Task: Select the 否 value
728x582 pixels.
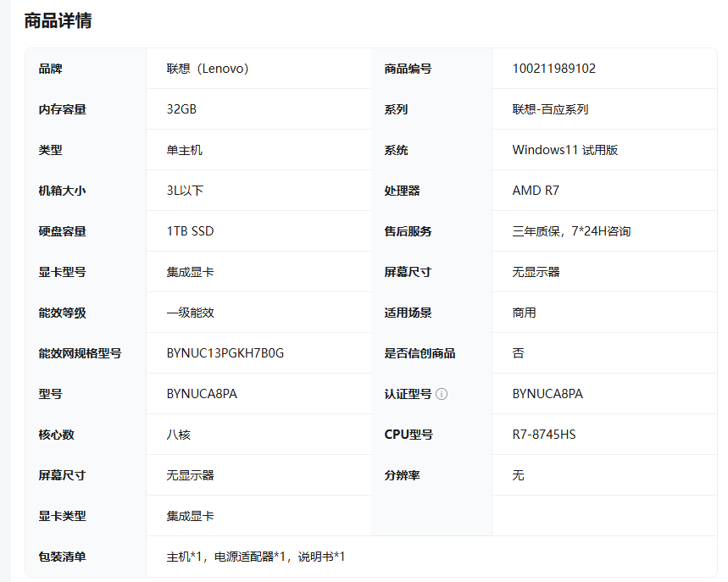Action: (x=518, y=353)
